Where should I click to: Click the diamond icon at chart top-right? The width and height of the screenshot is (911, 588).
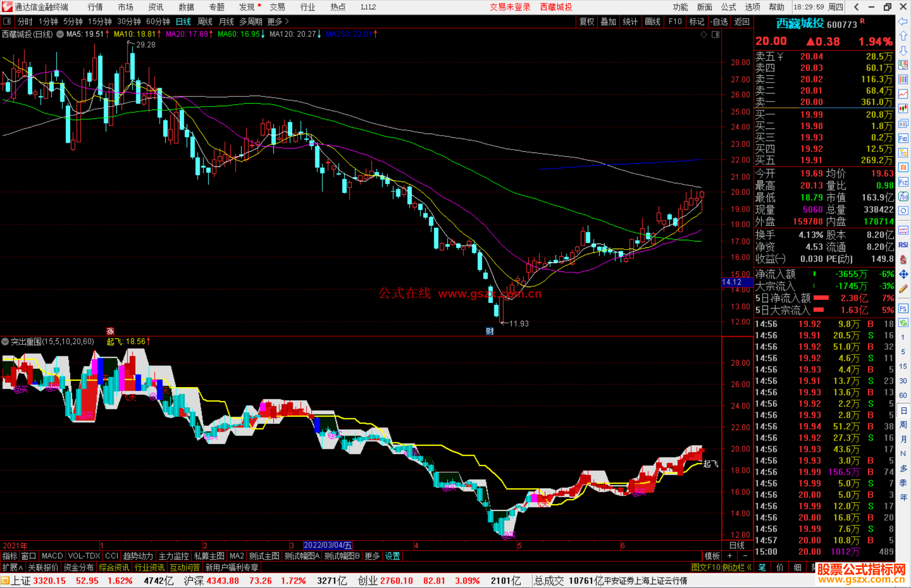click(x=703, y=35)
